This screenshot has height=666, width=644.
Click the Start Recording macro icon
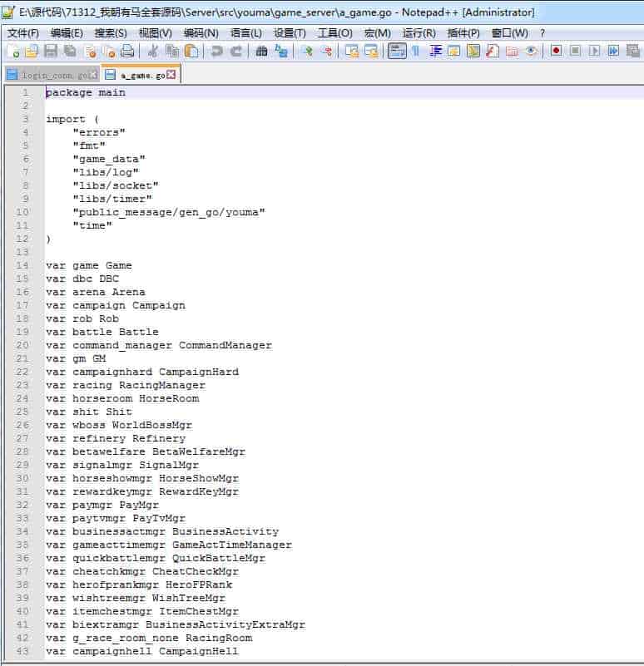(555, 52)
